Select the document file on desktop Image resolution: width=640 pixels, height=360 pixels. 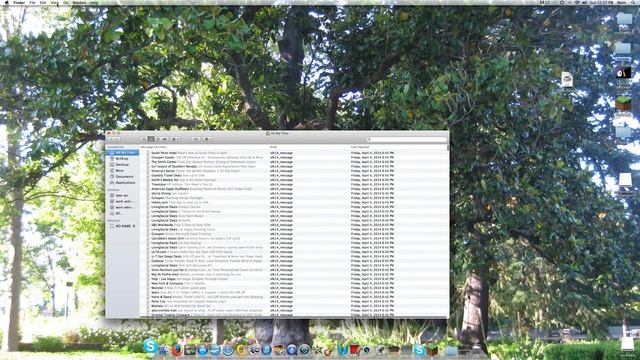point(567,79)
